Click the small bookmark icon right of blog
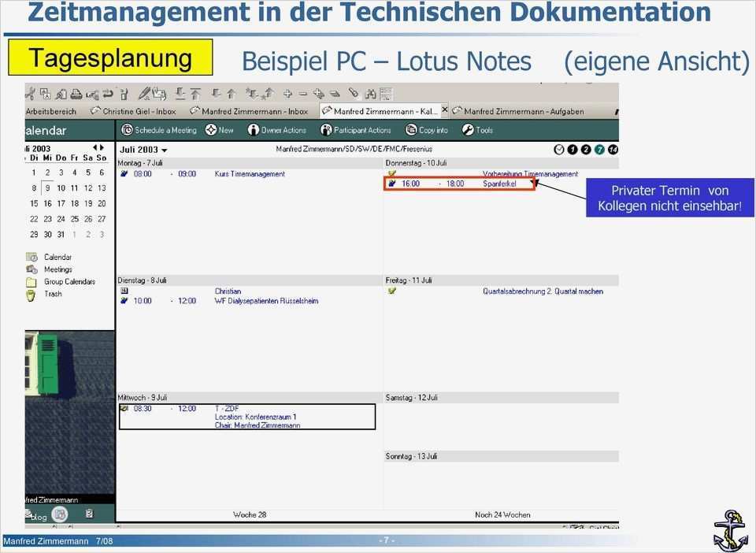Image resolution: width=756 pixels, height=553 pixels. pyautogui.click(x=89, y=514)
